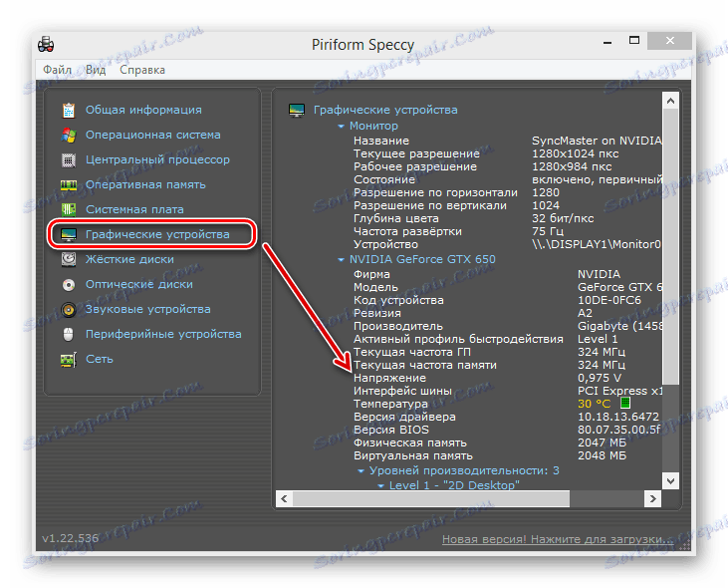The height and width of the screenshot is (588, 728).
Task: Open Звуковые устройства section
Action: point(148,309)
